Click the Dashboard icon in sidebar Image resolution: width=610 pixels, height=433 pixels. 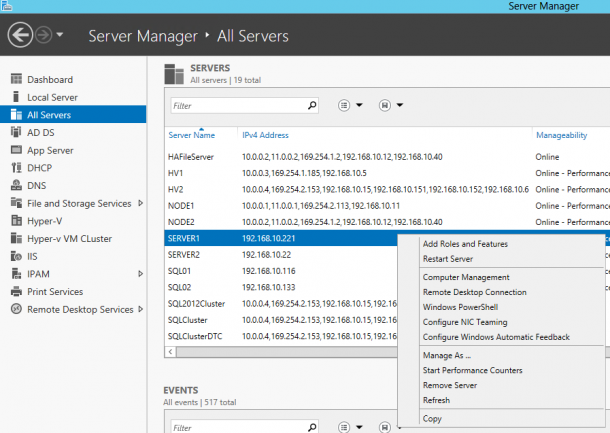(x=16, y=79)
